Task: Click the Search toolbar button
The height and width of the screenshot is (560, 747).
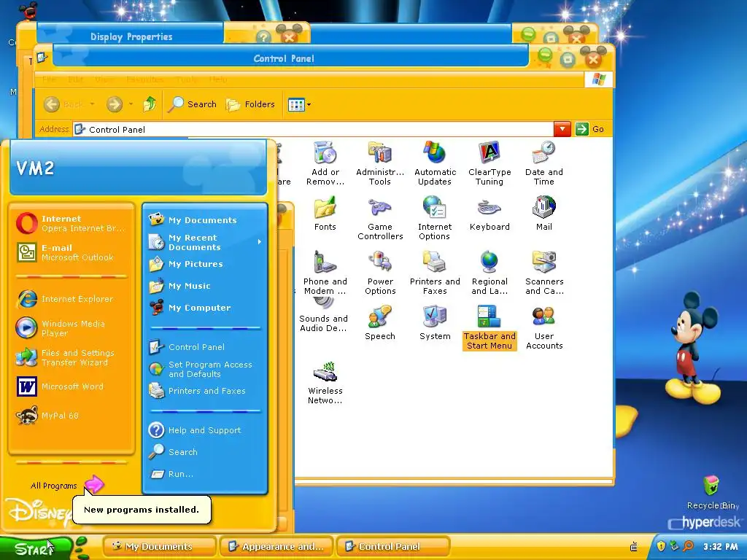Action: 192,104
